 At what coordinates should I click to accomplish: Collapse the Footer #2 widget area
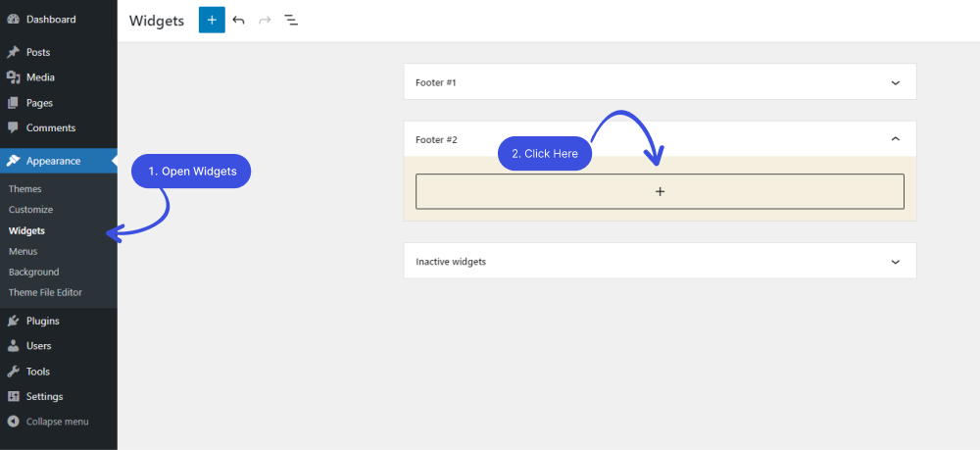coord(896,139)
